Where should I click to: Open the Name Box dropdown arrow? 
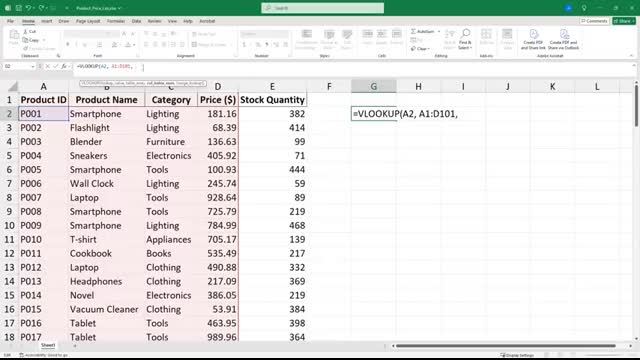tap(32, 66)
